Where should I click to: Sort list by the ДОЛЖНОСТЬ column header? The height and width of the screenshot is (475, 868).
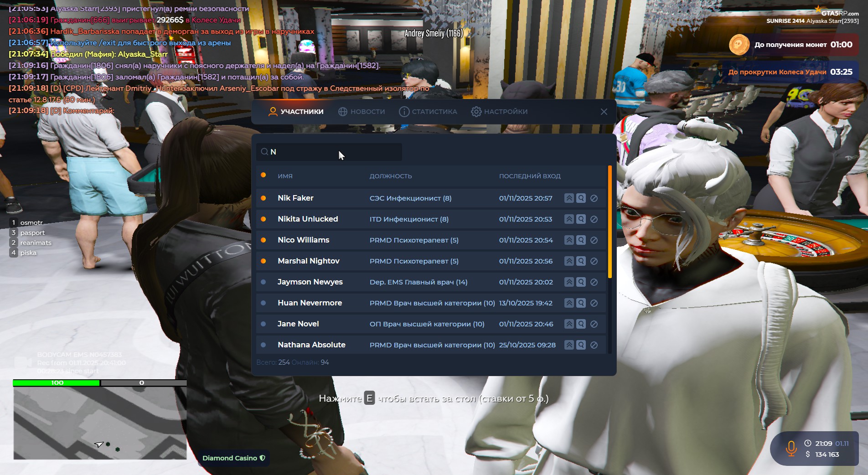(x=390, y=176)
